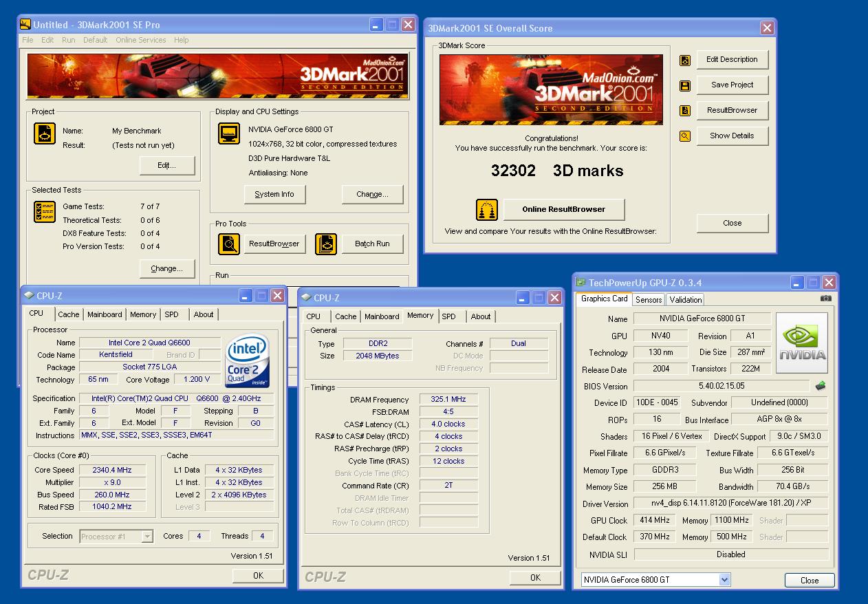
Task: Open the Help menu in 3DMark2001
Action: [x=181, y=40]
